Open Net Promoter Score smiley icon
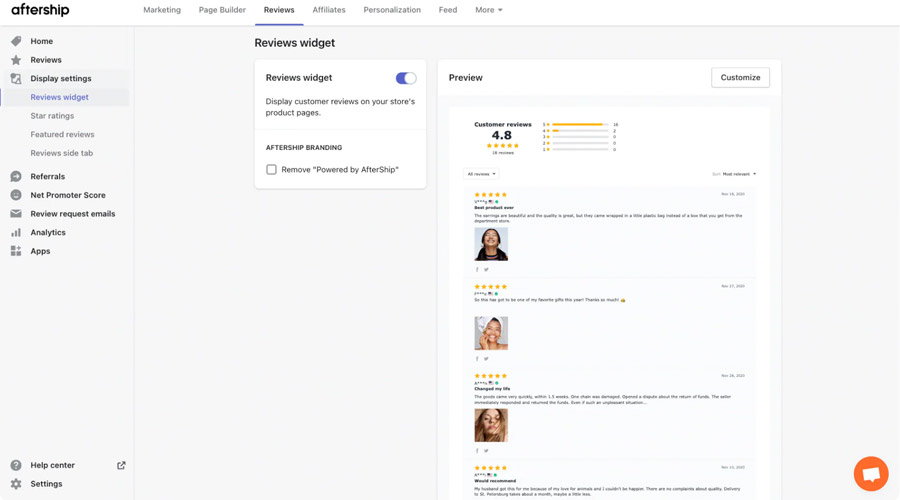 click(16, 195)
